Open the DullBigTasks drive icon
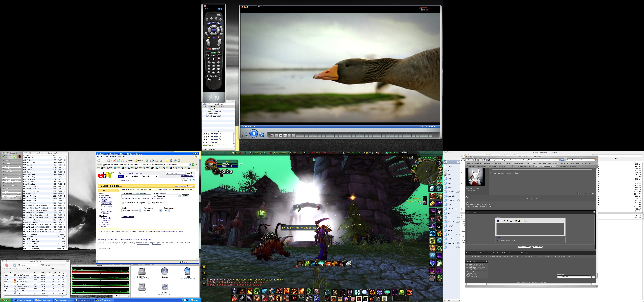644x302 pixels. point(142,271)
